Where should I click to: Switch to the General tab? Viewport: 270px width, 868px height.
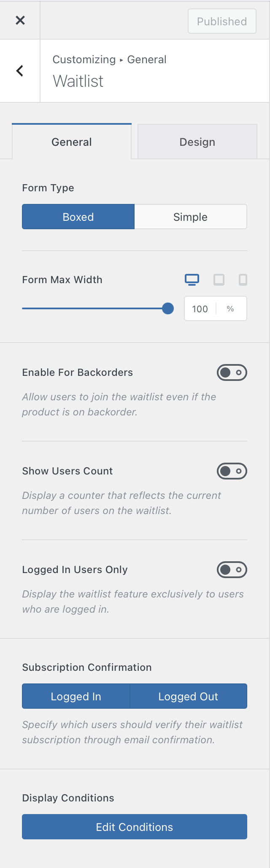pos(72,142)
